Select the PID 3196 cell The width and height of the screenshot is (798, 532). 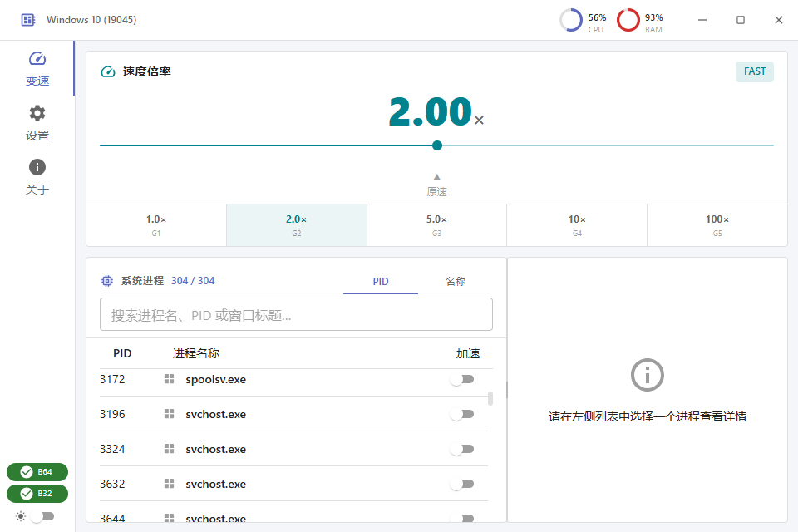[x=112, y=415]
